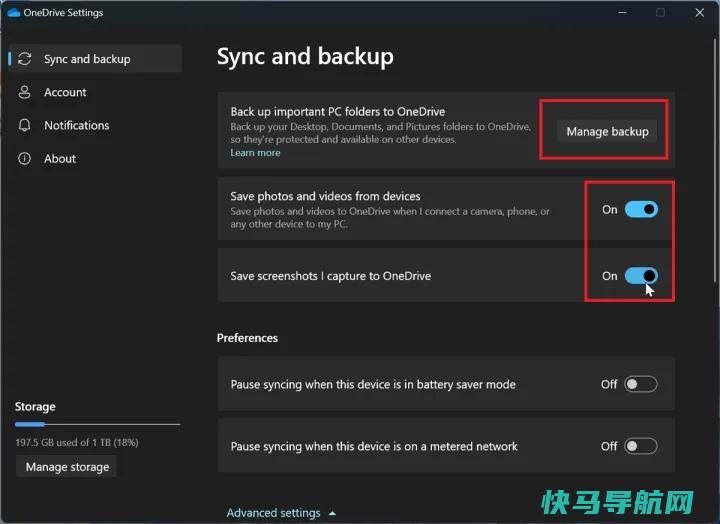This screenshot has height=524, width=720.
Task: Click the Sync and backup page title
Action: coord(305,57)
